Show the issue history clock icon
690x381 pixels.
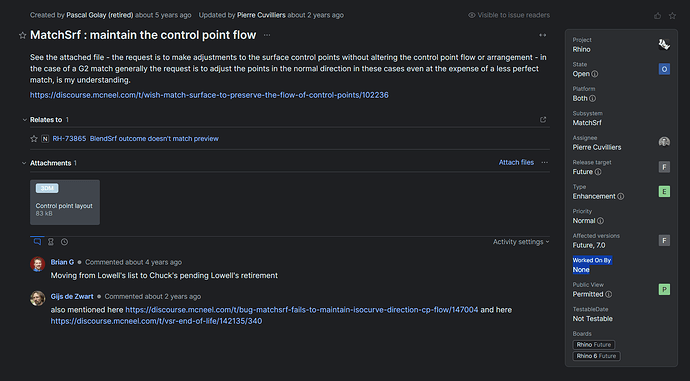[x=64, y=242]
